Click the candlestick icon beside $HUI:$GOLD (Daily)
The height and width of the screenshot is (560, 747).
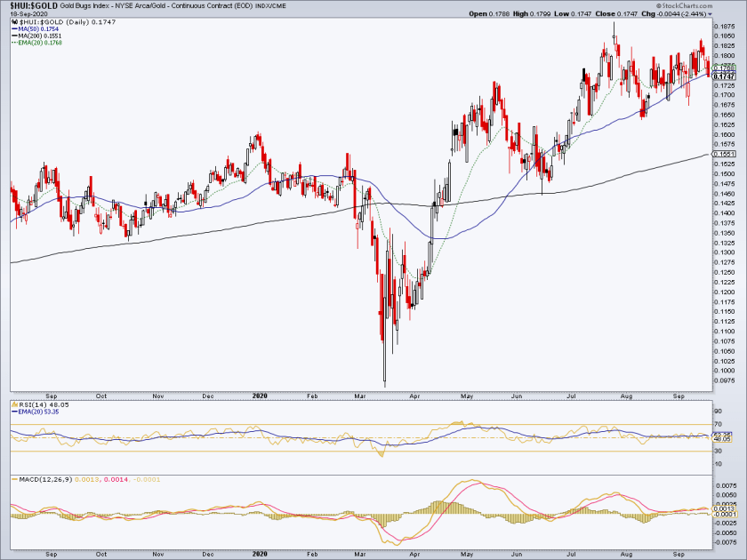[x=15, y=22]
